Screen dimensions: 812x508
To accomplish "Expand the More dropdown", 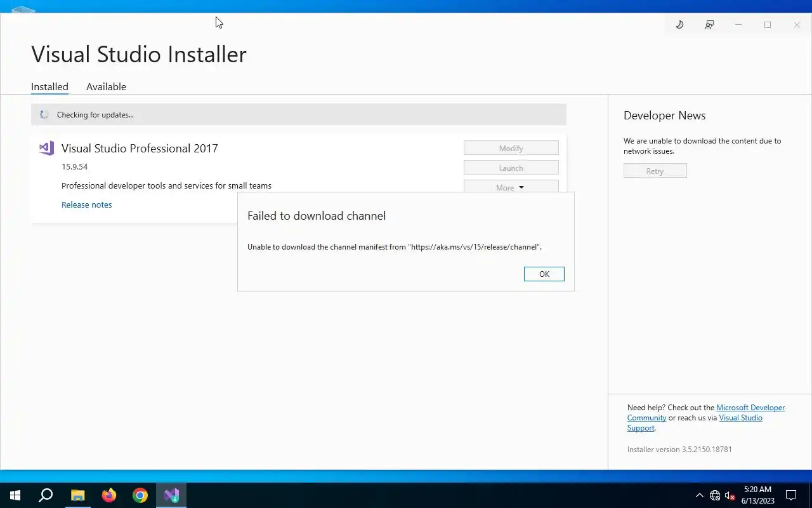I will tap(511, 186).
